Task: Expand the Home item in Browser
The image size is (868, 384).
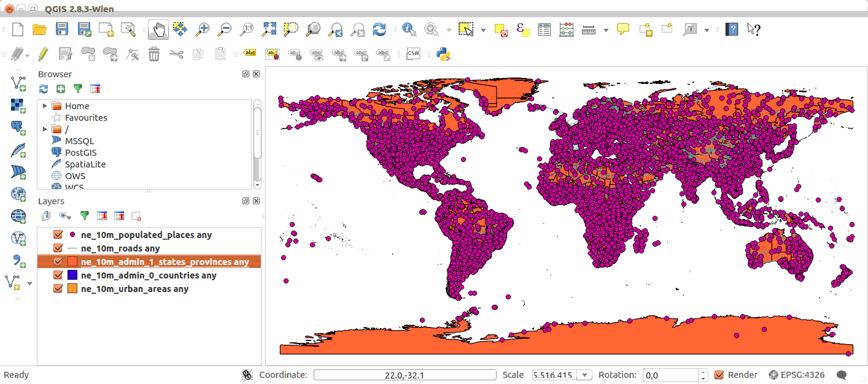Action: point(44,106)
